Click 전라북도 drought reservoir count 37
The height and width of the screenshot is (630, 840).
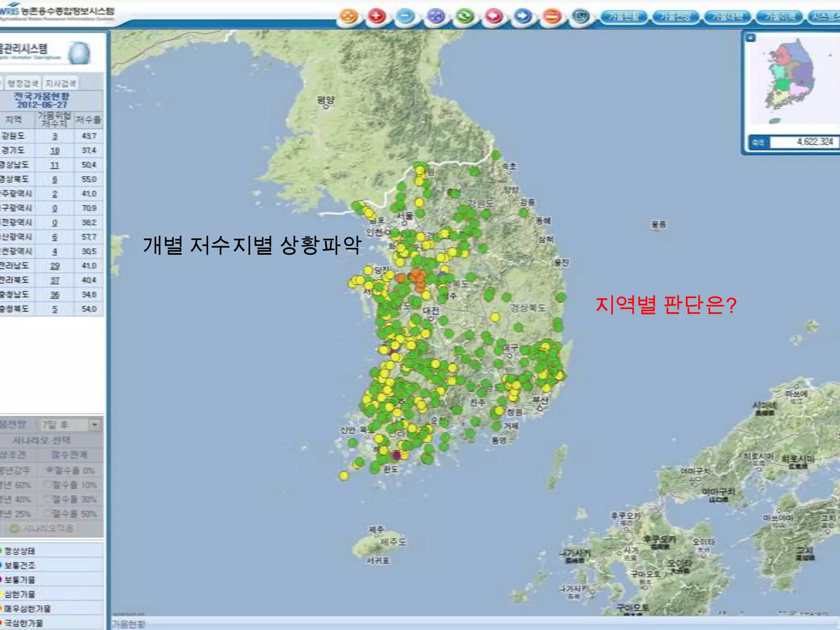pos(55,280)
